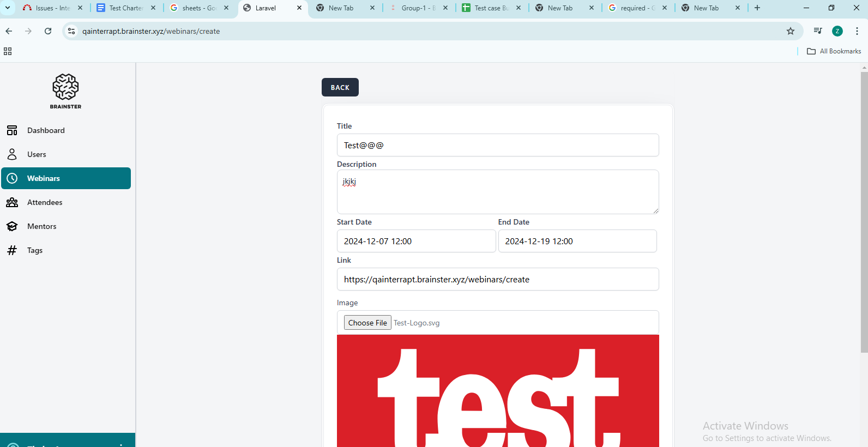Reload the page using refresh icon
Screen dimensions: 868x447
click(x=48, y=31)
